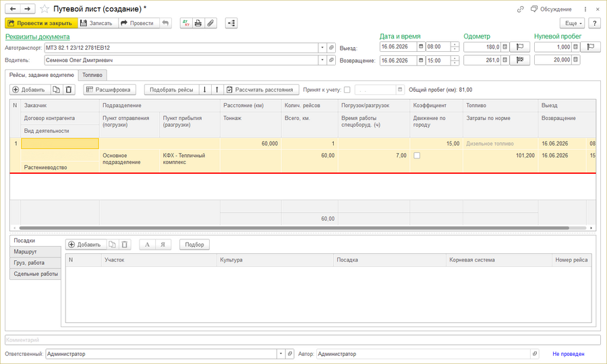Move trip row up arrow
This screenshot has width=607, height=364.
pyautogui.click(x=216, y=90)
